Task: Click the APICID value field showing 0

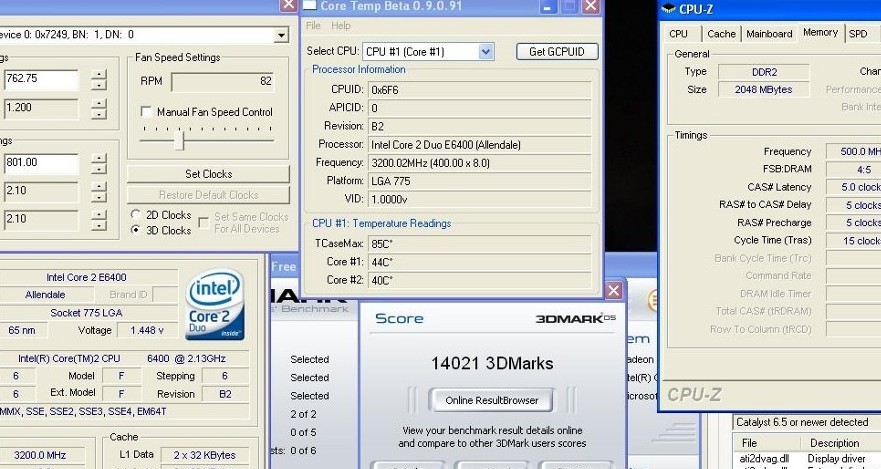Action: [480, 108]
